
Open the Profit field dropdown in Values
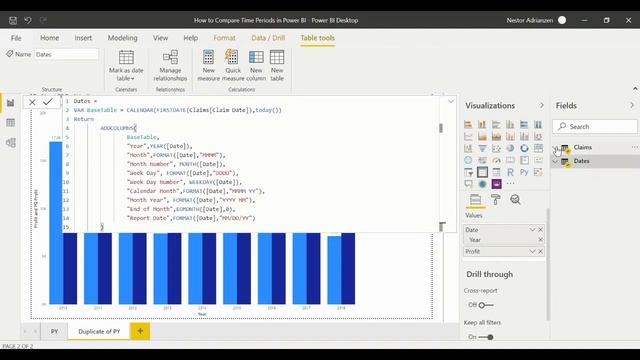point(532,251)
